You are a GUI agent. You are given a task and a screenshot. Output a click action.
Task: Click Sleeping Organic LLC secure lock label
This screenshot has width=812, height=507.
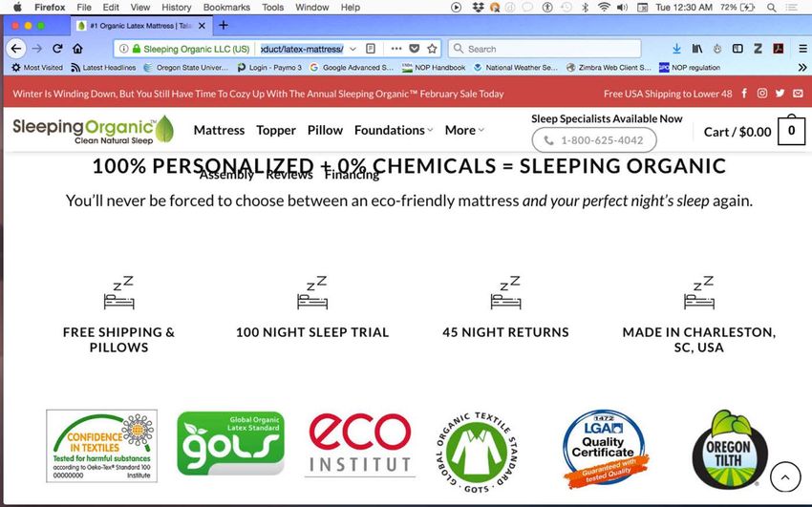[191, 49]
